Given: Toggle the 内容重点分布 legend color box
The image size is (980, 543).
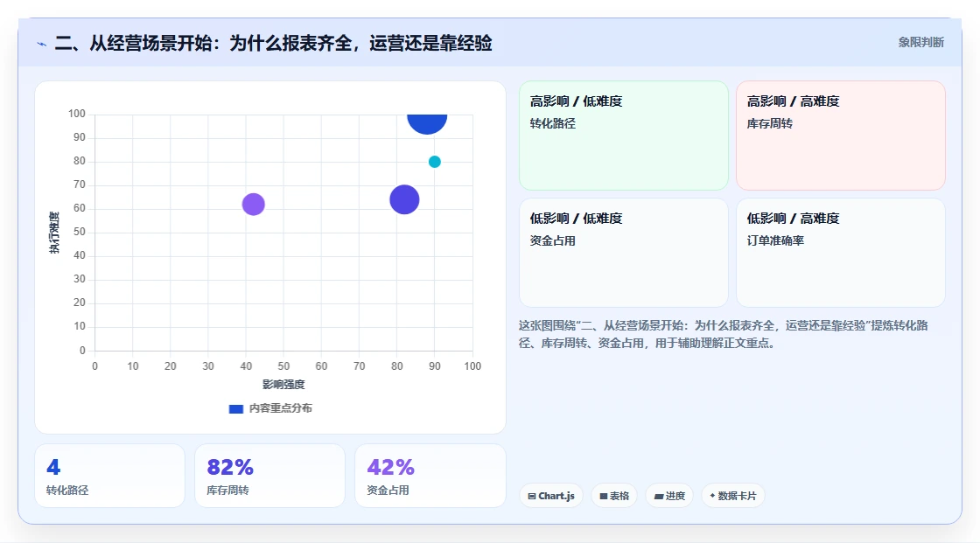Looking at the screenshot, I should [235, 408].
